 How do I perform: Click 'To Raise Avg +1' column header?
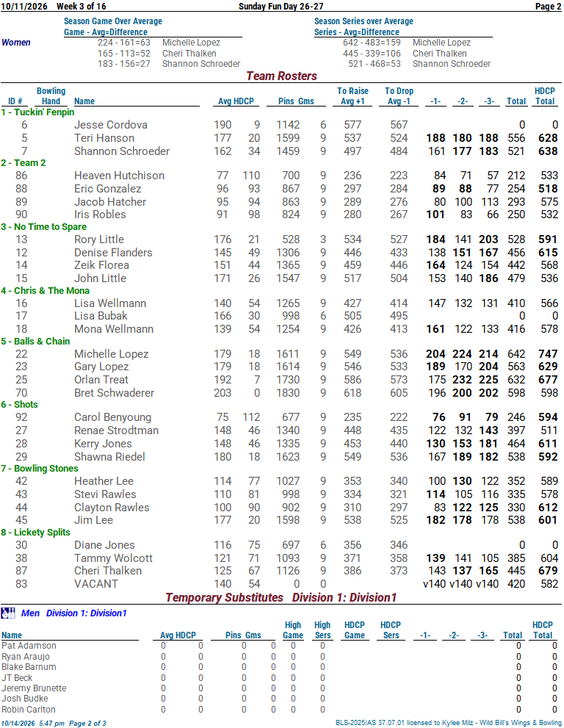pyautogui.click(x=352, y=96)
